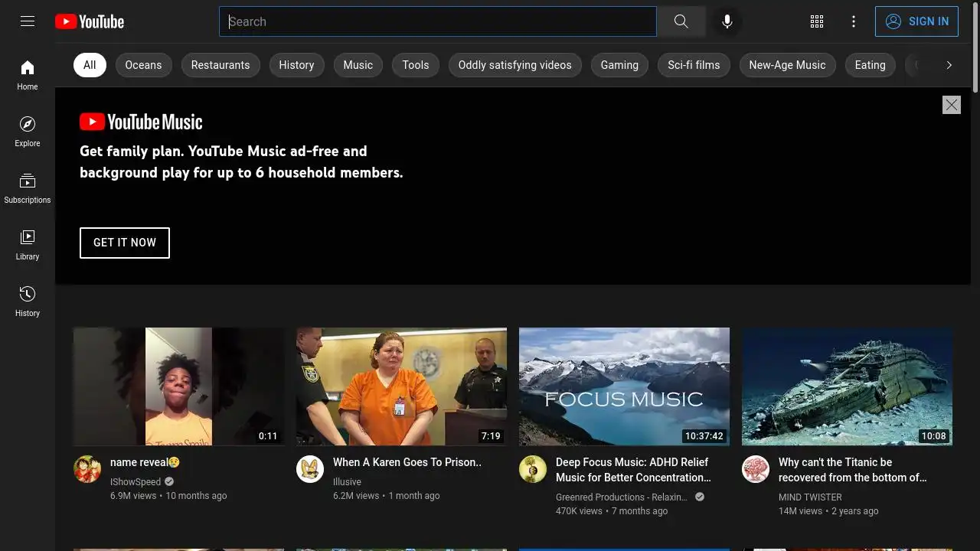The image size is (980, 551).
Task: Click '6.9M views • 10 months ago' text
Action: click(168, 496)
